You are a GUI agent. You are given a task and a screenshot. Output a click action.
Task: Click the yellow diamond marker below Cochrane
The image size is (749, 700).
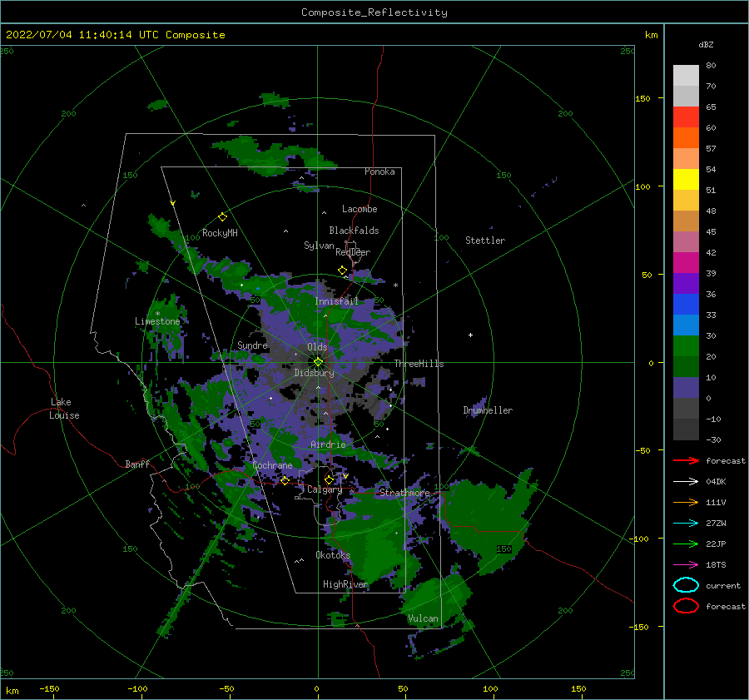(285, 481)
